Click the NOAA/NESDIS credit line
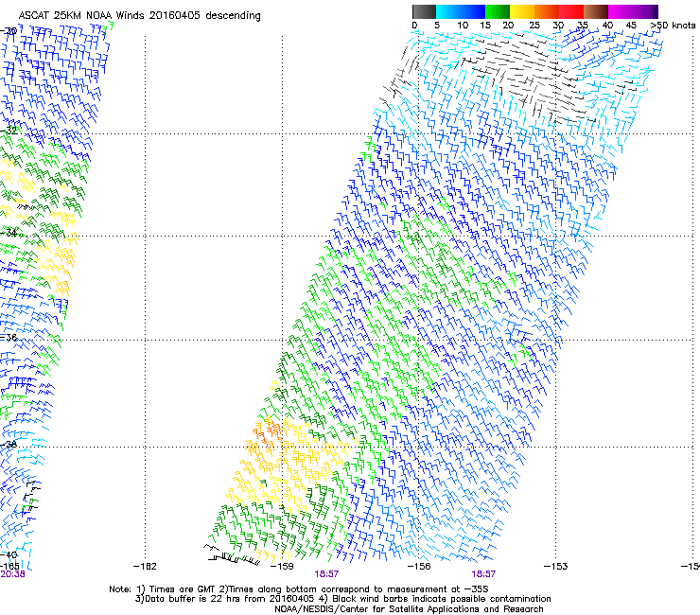700x615 pixels. click(x=409, y=609)
